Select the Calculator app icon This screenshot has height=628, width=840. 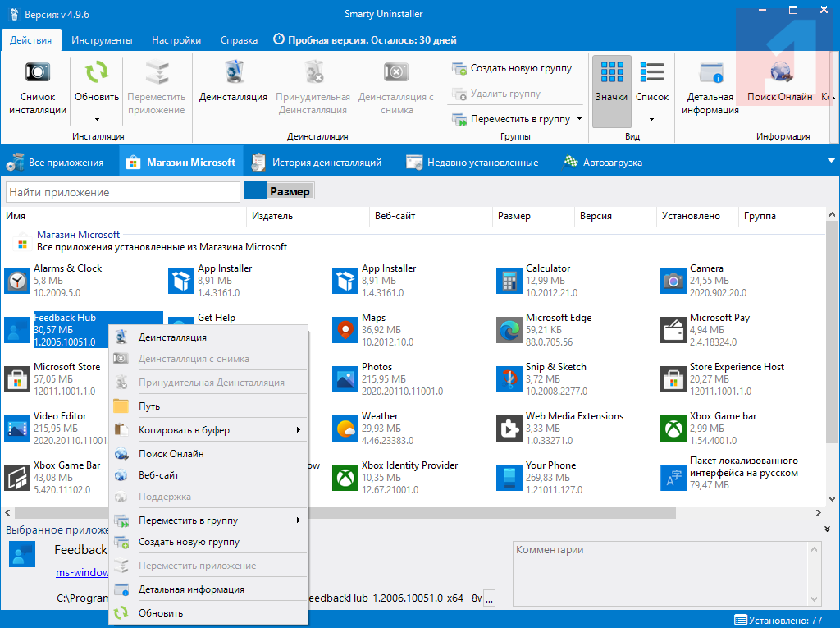[x=509, y=281]
